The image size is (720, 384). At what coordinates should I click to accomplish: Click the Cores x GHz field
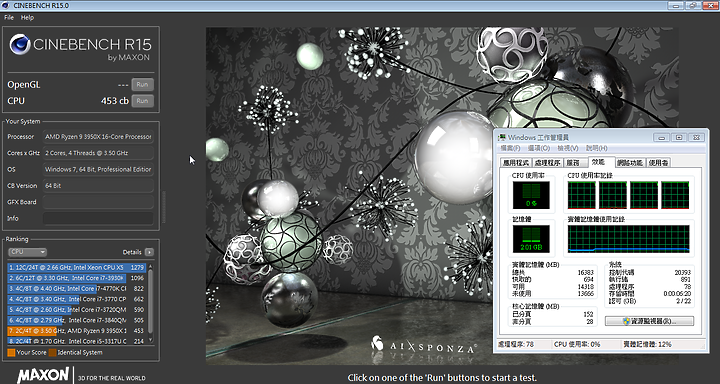tap(98, 153)
